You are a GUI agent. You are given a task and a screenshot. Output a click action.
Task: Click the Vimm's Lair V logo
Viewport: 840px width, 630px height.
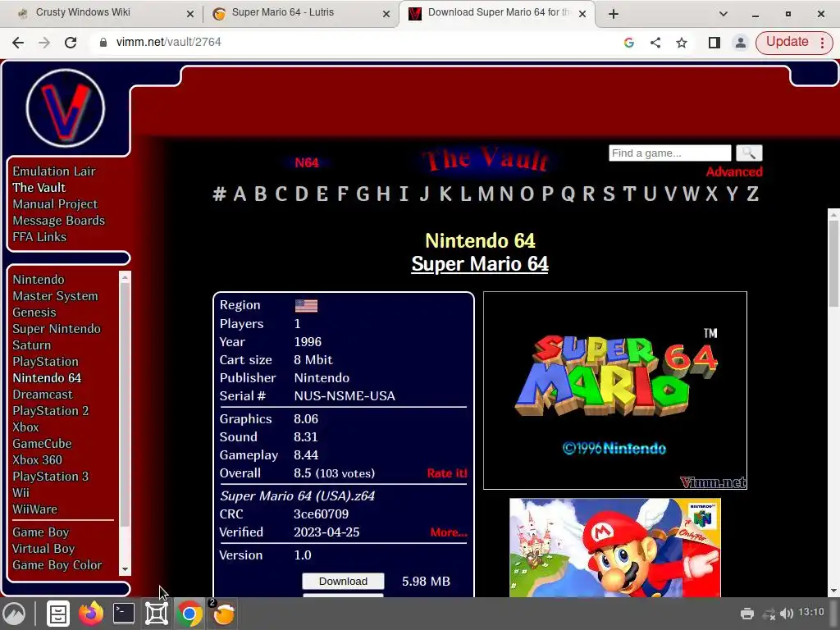coord(66,108)
